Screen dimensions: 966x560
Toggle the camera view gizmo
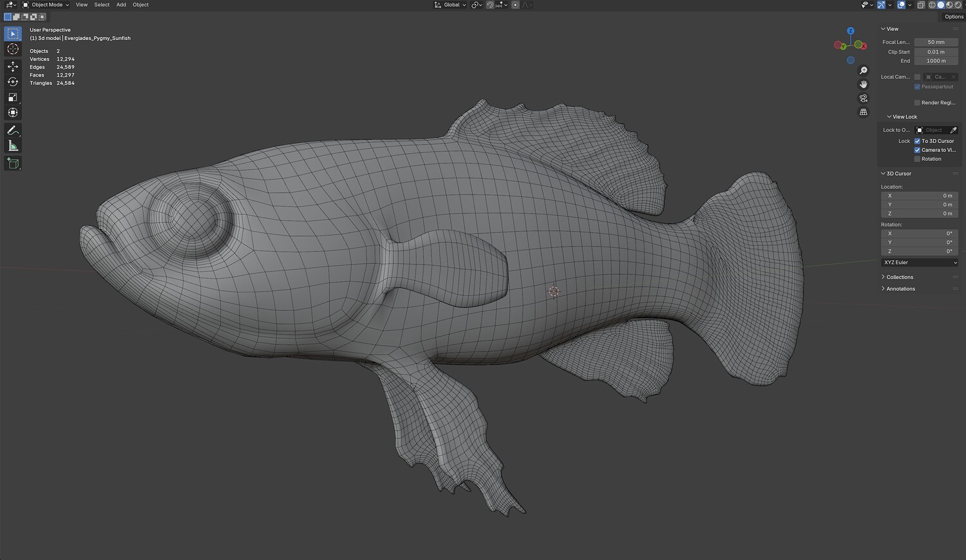[x=864, y=98]
